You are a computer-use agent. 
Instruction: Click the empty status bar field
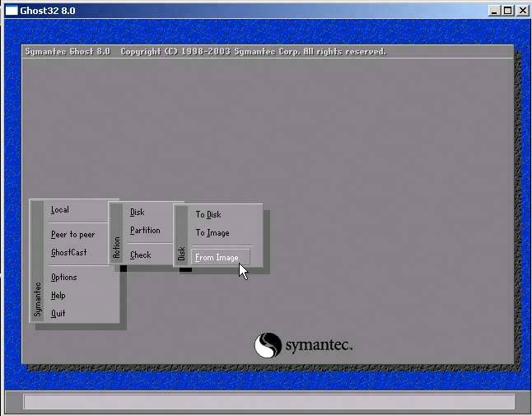click(x=268, y=402)
